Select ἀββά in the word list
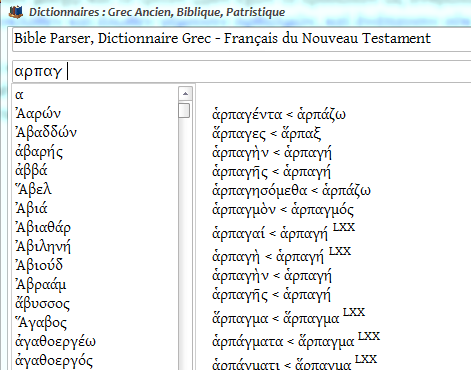The width and height of the screenshot is (471, 370). pyautogui.click(x=31, y=170)
